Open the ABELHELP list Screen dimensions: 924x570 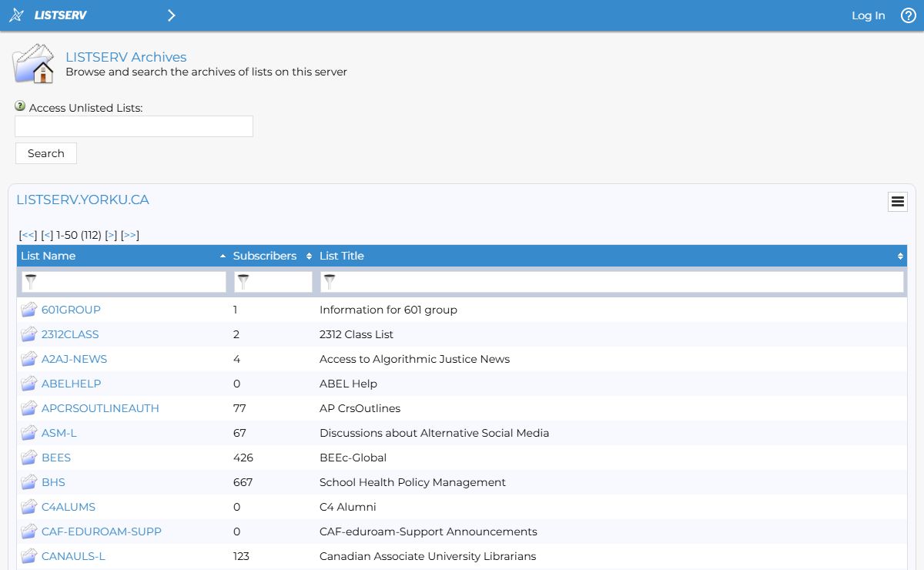click(71, 384)
